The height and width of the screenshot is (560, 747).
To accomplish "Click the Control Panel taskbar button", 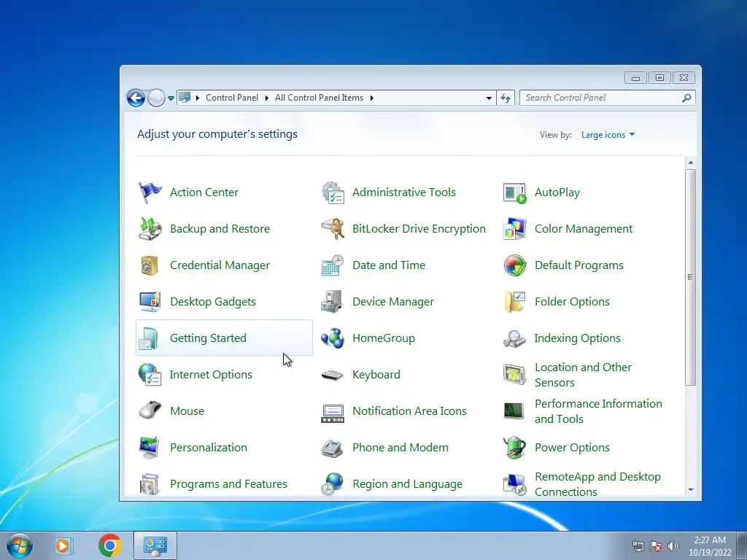I will [x=155, y=545].
